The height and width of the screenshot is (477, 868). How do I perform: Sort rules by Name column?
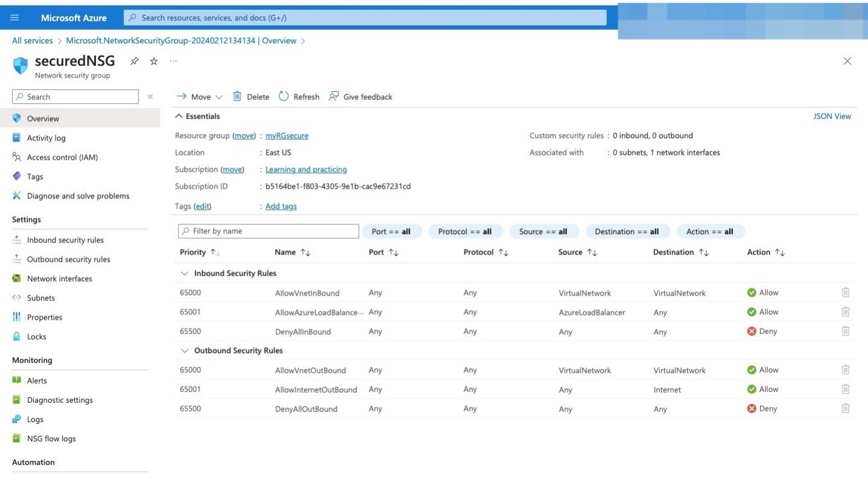coord(305,252)
